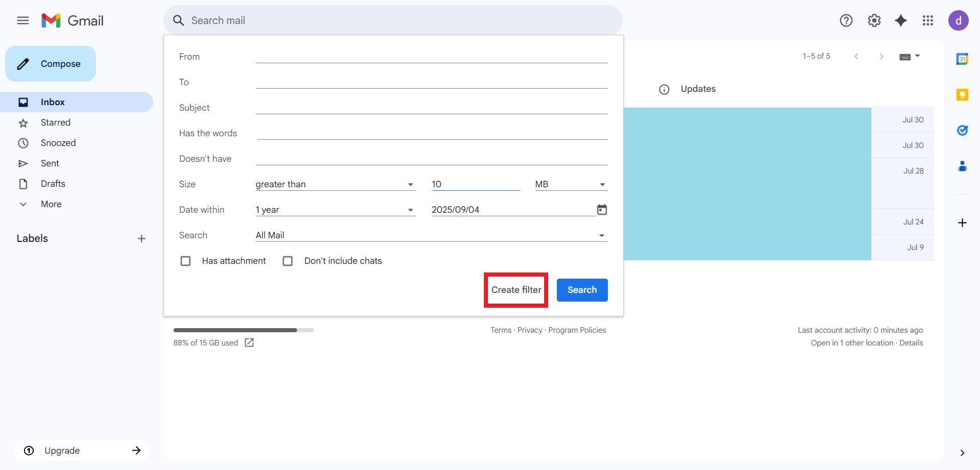
Task: Open the size comparison 'greater than' dropdown
Action: (x=335, y=184)
